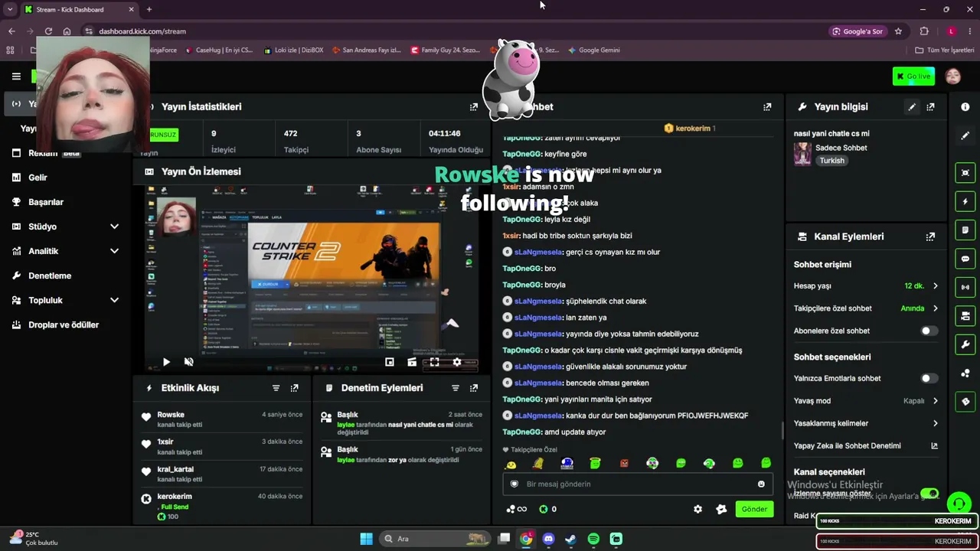Pop out the Denetim Eylemleri panel

(x=473, y=388)
